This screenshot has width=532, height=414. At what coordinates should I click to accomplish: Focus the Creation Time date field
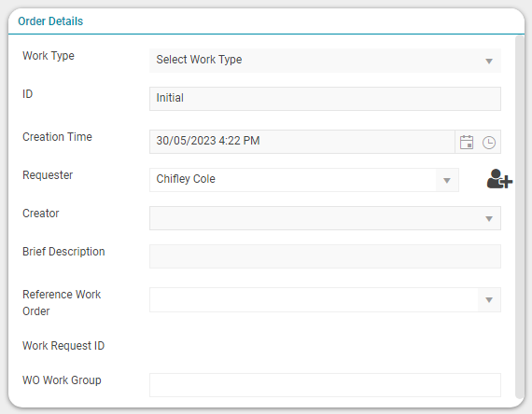[x=302, y=142]
